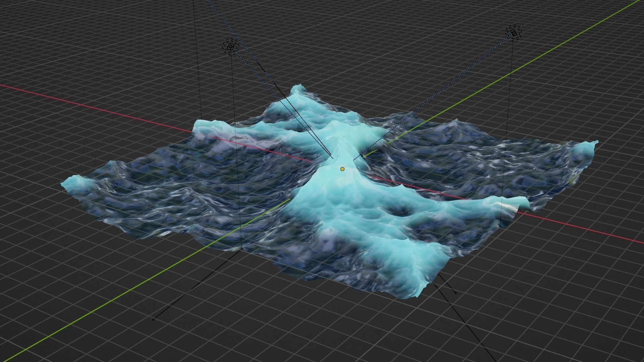The width and height of the screenshot is (644, 362).
Task: Select the right light object in viewport
Action: [x=514, y=33]
